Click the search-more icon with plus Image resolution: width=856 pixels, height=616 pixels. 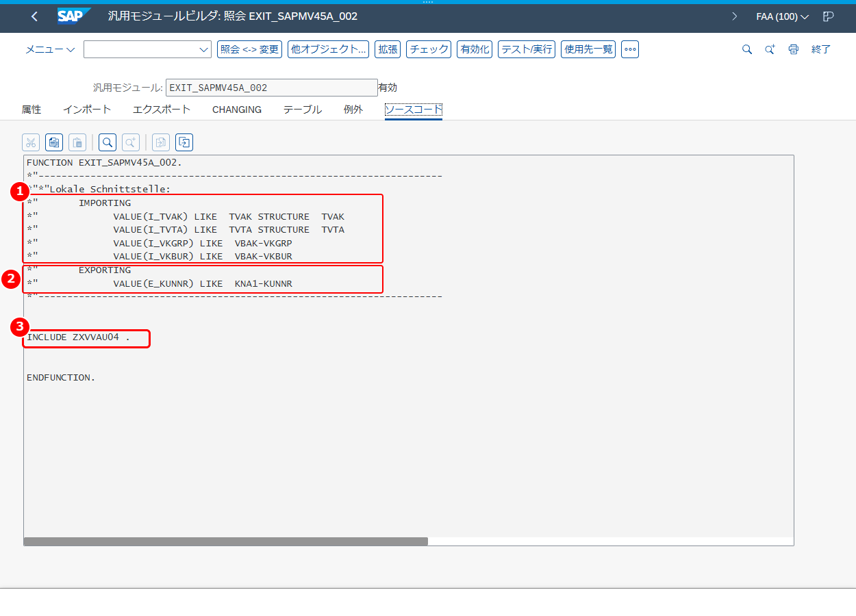[770, 49]
